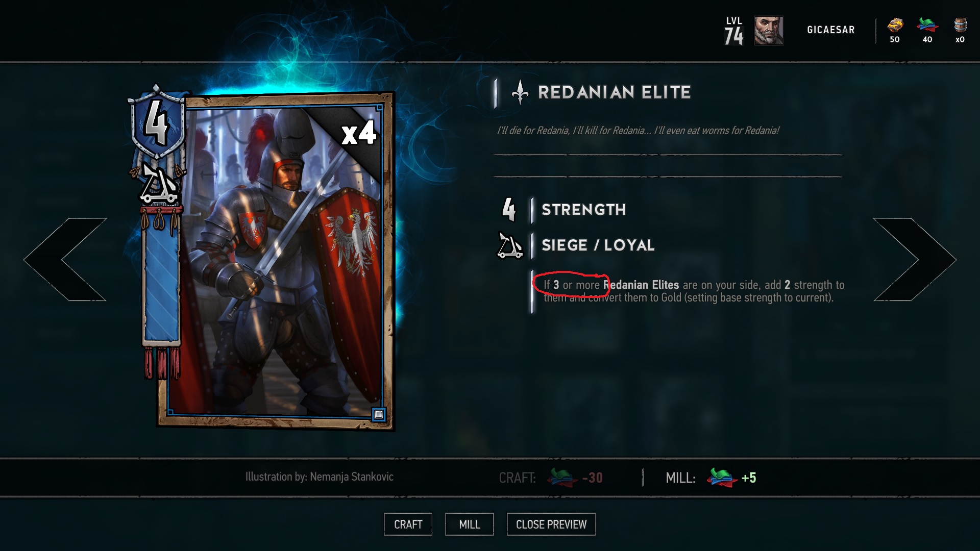
Task: Click the scraps icon next to Craft -30
Action: (562, 478)
